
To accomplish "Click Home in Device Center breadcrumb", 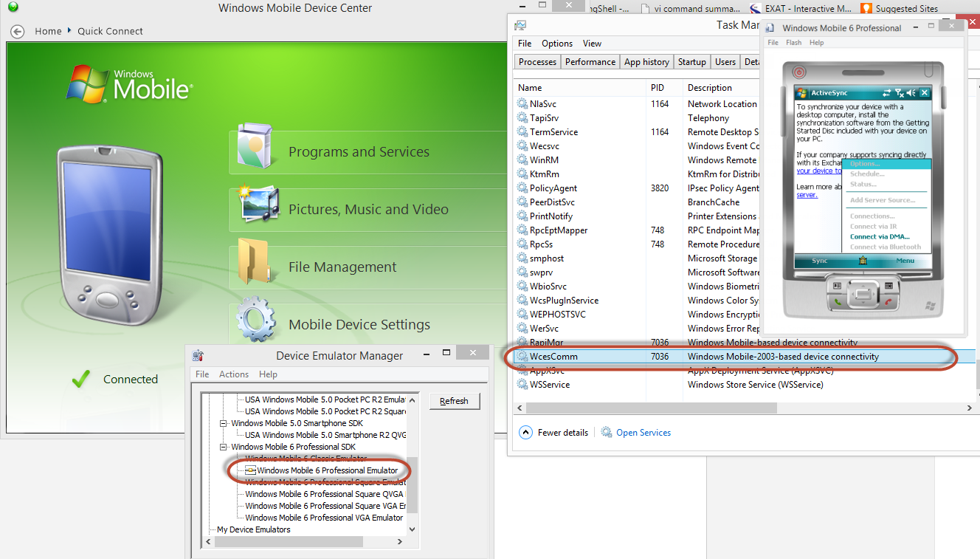I will point(48,31).
